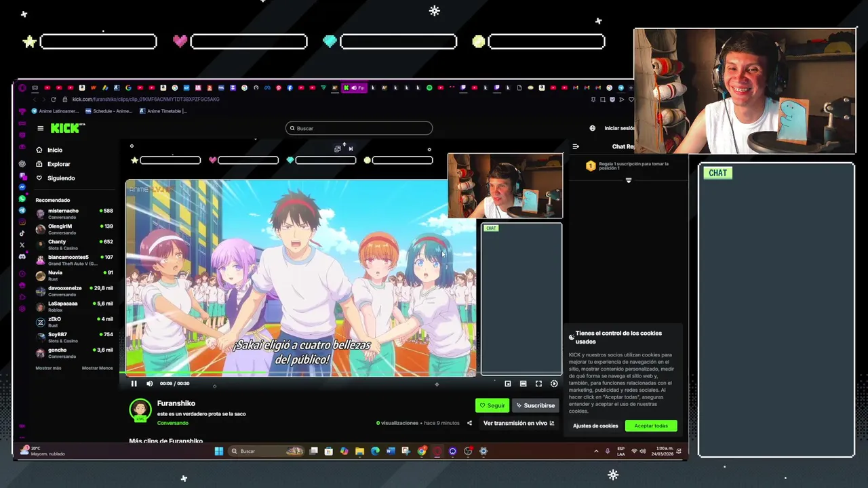Expand the gift subscription leaderboard chevron
This screenshot has width=868, height=488.
point(629,180)
